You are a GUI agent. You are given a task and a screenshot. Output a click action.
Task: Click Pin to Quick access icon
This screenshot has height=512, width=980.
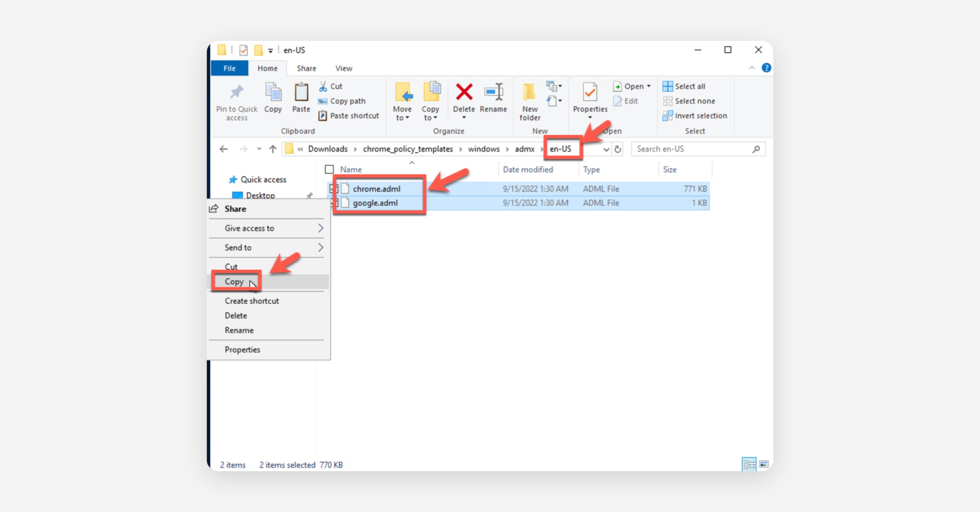236,92
